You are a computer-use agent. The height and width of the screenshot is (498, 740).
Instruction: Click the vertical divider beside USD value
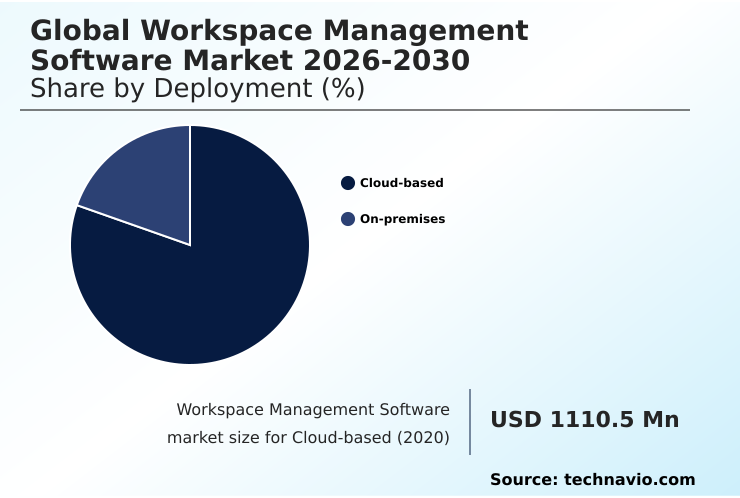coord(470,422)
